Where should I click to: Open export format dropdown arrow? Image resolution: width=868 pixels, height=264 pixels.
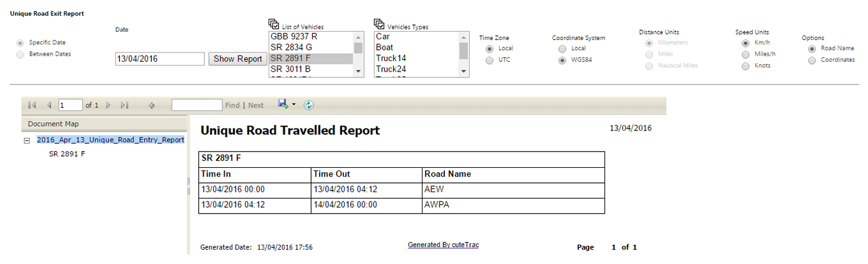click(294, 105)
